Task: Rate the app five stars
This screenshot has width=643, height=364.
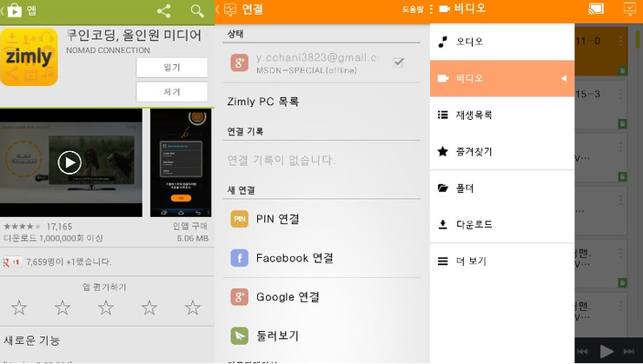Action: [193, 308]
